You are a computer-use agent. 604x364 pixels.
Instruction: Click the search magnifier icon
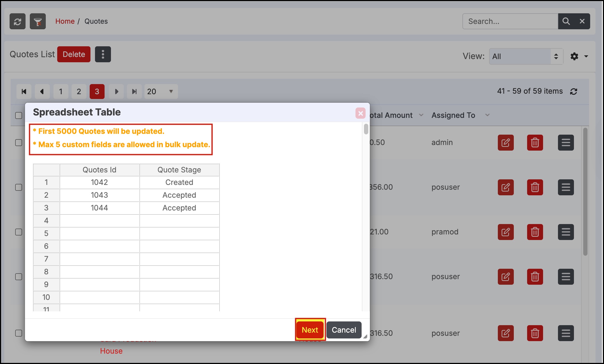pos(566,21)
